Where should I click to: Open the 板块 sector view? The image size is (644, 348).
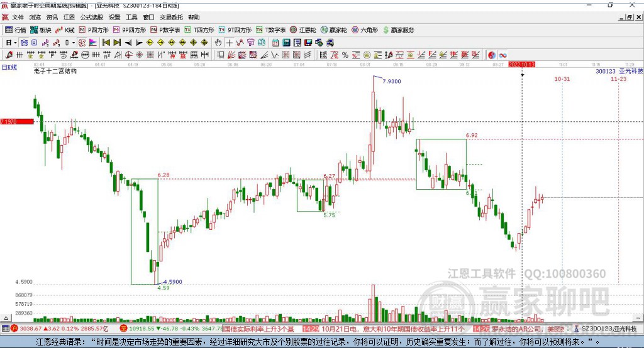(41, 30)
